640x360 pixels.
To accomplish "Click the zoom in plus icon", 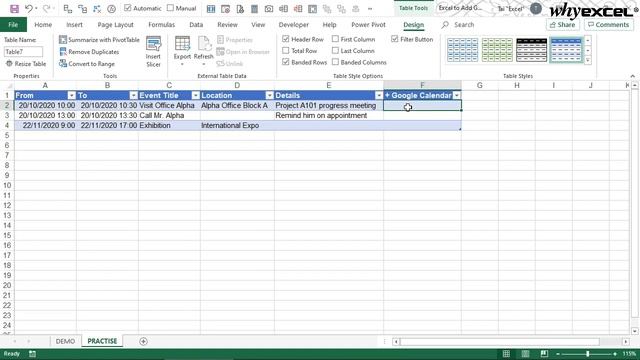I will (x=615, y=354).
